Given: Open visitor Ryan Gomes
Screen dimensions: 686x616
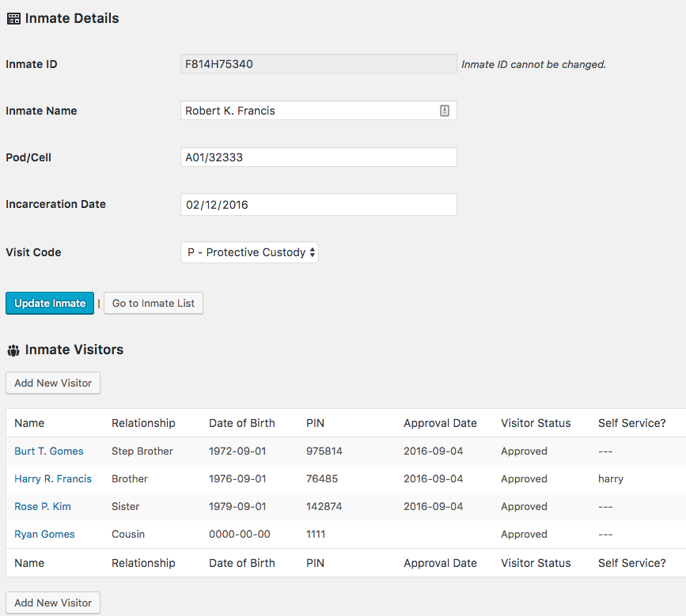Looking at the screenshot, I should click(44, 535).
